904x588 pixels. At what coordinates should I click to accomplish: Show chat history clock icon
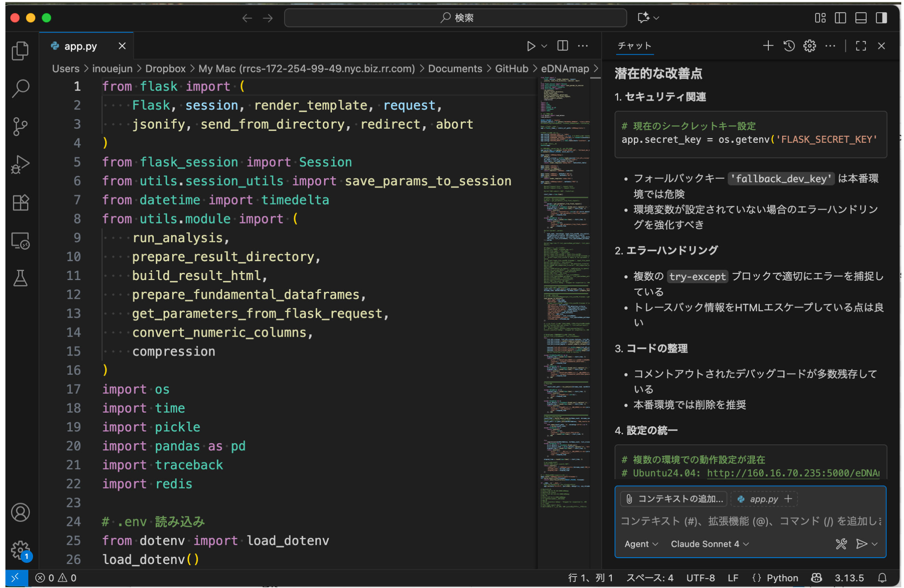[789, 46]
